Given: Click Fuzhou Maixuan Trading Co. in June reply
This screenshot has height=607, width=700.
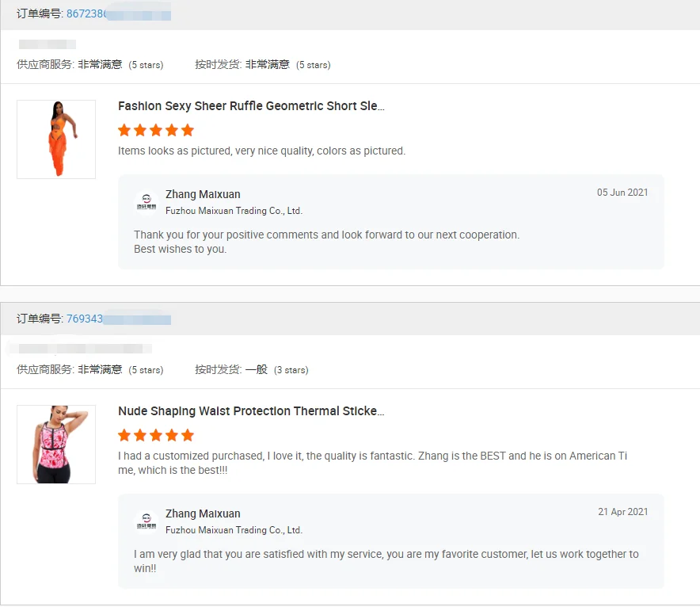Looking at the screenshot, I should click(x=234, y=211).
